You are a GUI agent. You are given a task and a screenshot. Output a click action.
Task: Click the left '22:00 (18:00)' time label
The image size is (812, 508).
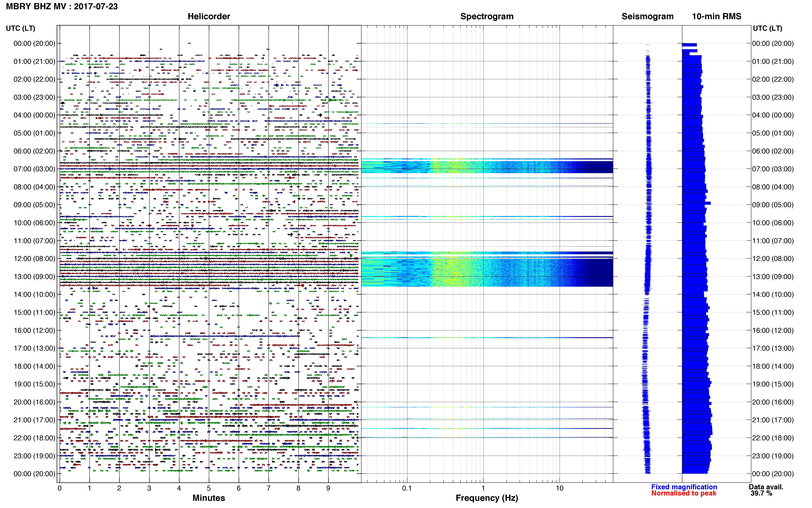tap(34, 438)
